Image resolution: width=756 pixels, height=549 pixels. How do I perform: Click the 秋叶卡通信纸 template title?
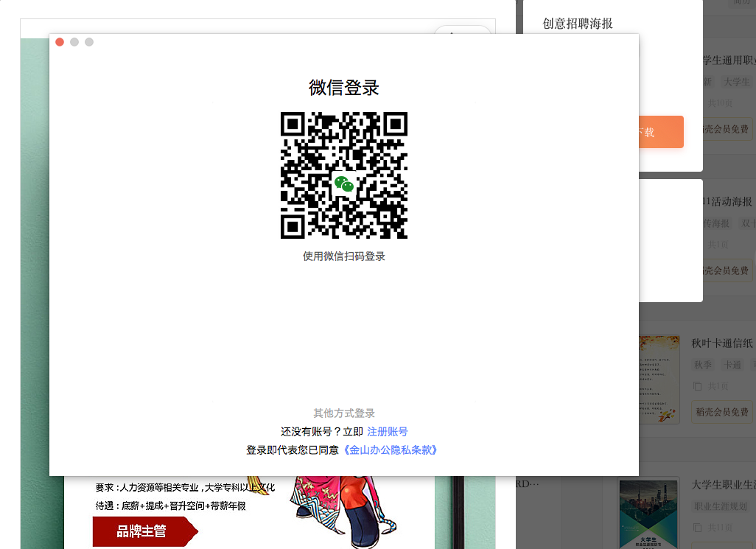click(x=722, y=343)
